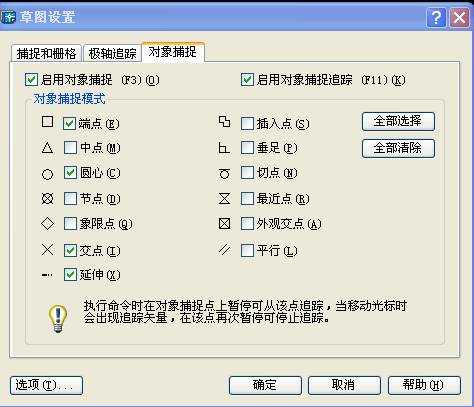Image resolution: width=474 pixels, height=407 pixels.
Task: Enable the 中点 (M) midpoint checkbox
Action: [x=70, y=148]
